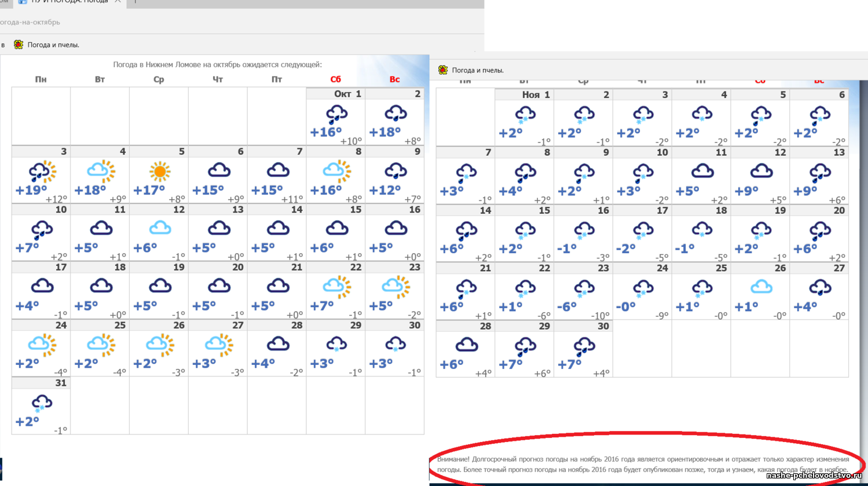Click the October 12 light blue cloud icon
This screenshot has height=486, width=868.
pyautogui.click(x=160, y=228)
